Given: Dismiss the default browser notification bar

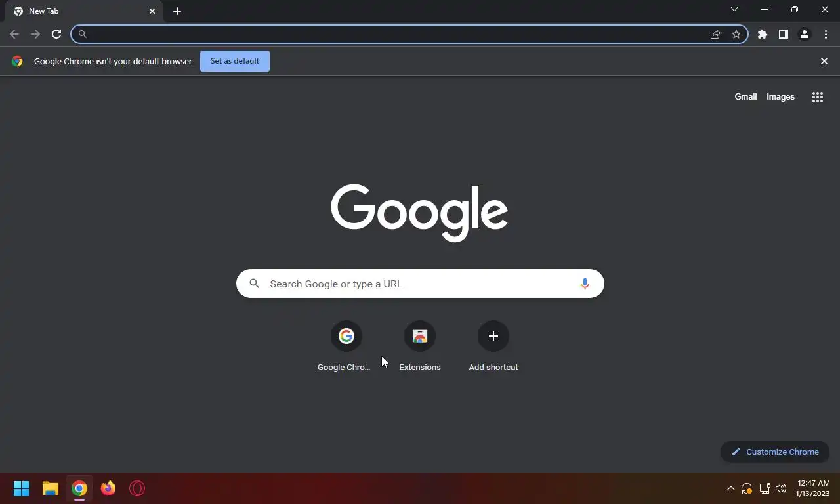Looking at the screenshot, I should 824,61.
